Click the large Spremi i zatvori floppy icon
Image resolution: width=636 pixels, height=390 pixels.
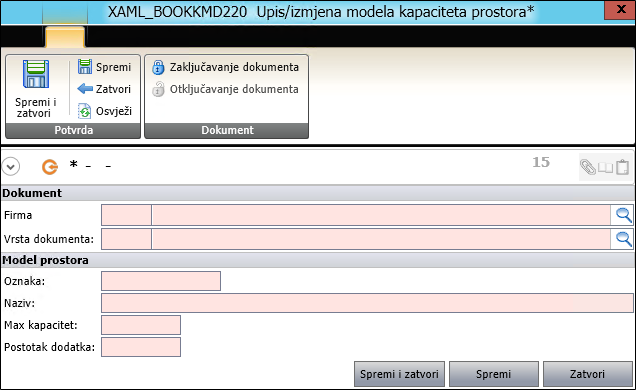pyautogui.click(x=36, y=74)
